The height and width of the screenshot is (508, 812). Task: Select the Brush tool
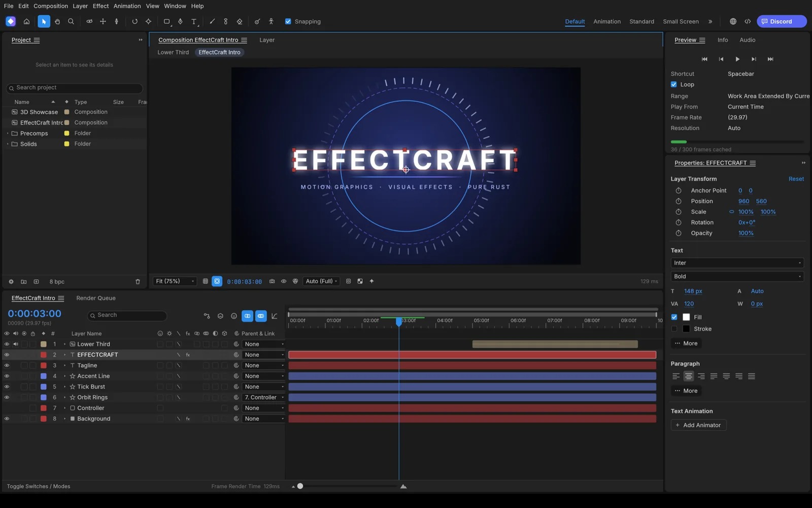click(212, 21)
